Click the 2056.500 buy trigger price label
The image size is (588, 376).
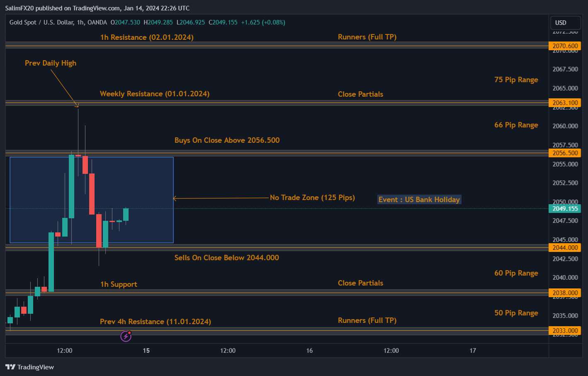565,153
